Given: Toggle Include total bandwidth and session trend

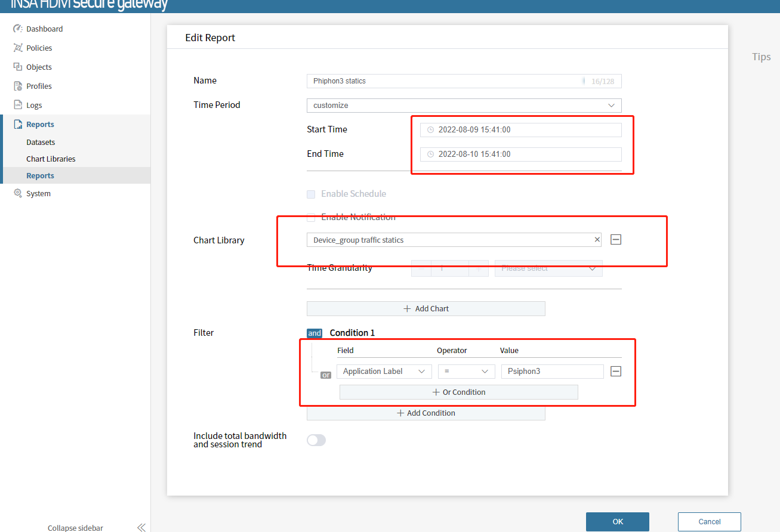Looking at the screenshot, I should click(x=316, y=440).
